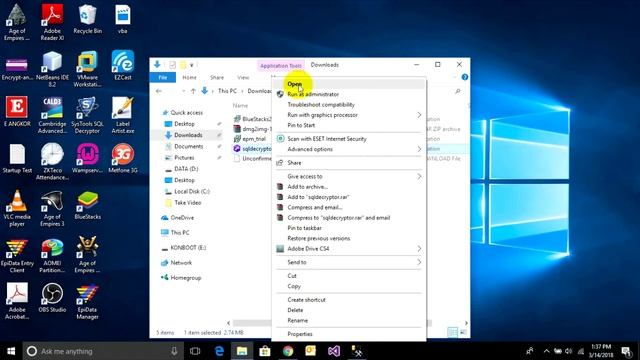The image size is (640, 360).
Task: Select Wampserver desktop icon
Action: pyautogui.click(x=87, y=158)
